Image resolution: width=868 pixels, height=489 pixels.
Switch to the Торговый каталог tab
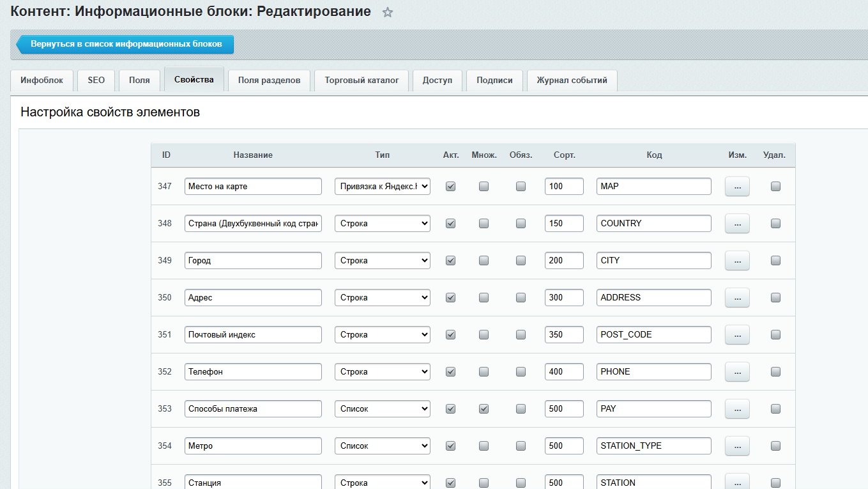(x=362, y=81)
